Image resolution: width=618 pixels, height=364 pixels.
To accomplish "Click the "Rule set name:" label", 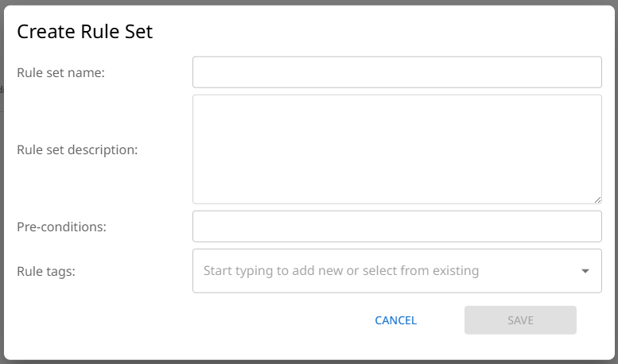I will click(60, 72).
